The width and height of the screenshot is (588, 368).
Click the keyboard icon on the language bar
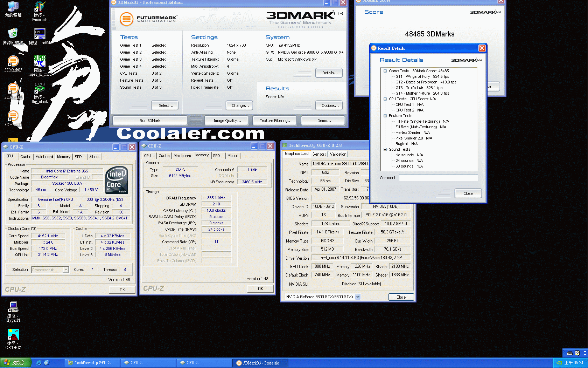pyautogui.click(x=570, y=353)
